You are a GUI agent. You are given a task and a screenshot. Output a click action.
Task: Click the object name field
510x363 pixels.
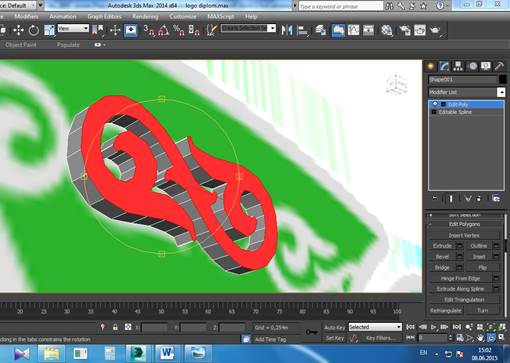pos(463,79)
